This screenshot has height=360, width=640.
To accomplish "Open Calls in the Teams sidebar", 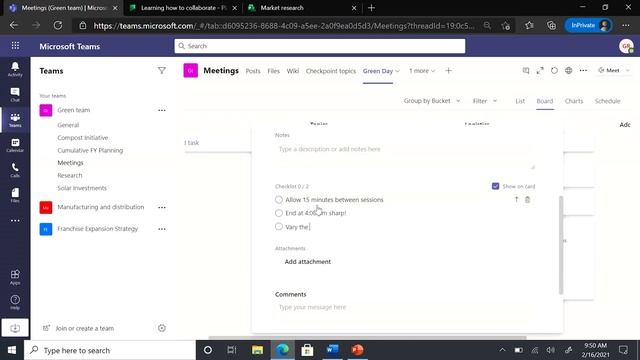I will [15, 170].
